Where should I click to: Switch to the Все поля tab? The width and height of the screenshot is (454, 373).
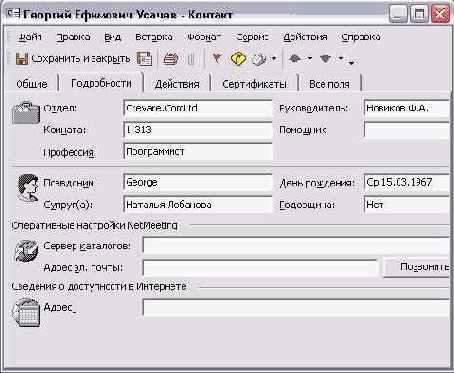pos(329,84)
